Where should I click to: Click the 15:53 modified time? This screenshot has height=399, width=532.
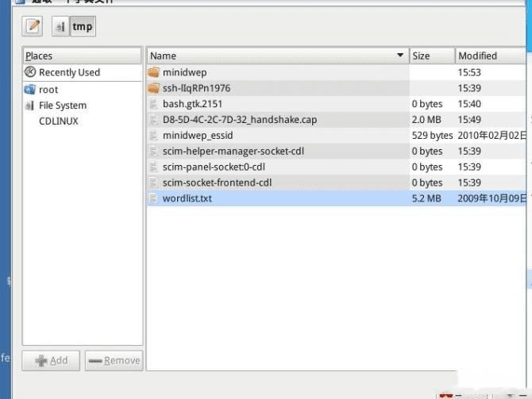[469, 72]
